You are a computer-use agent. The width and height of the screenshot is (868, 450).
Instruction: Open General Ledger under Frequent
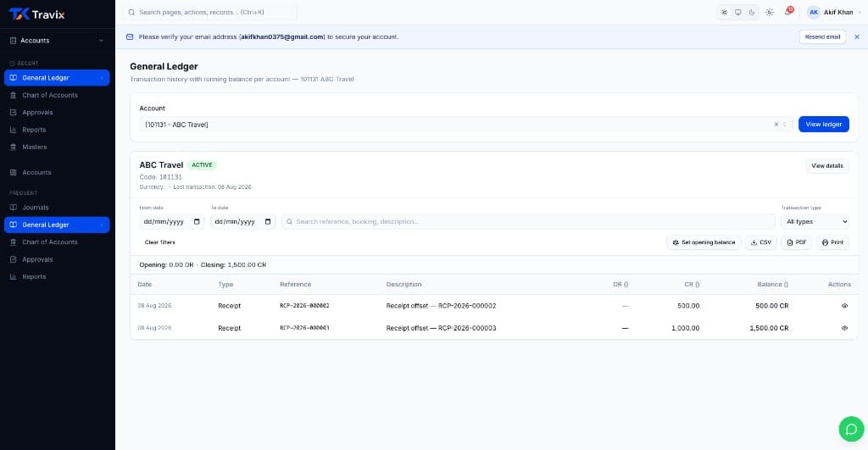(x=57, y=225)
